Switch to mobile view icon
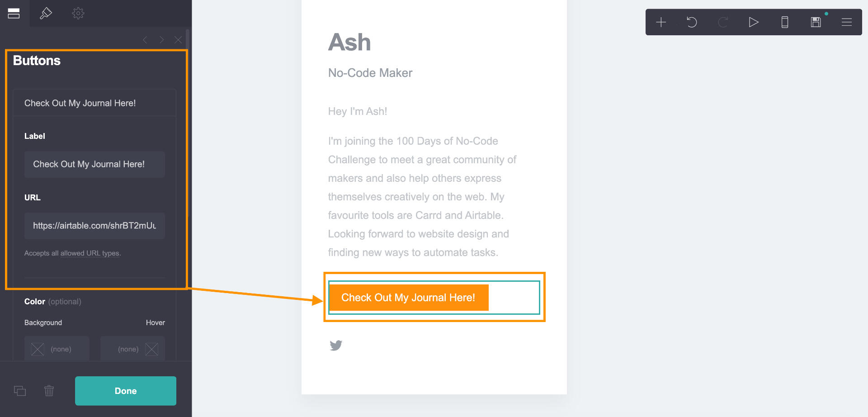The image size is (868, 417). [785, 22]
